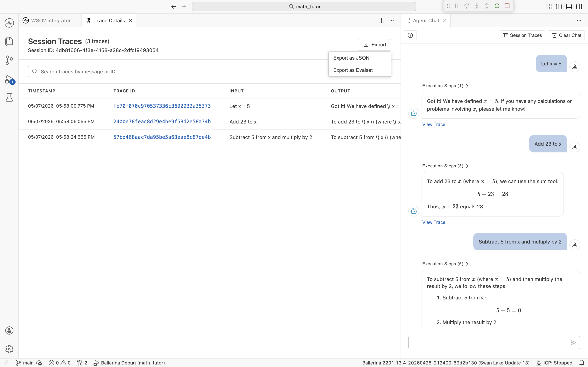The height and width of the screenshot is (367, 588).
Task: Pause the debugger
Action: coord(457,6)
